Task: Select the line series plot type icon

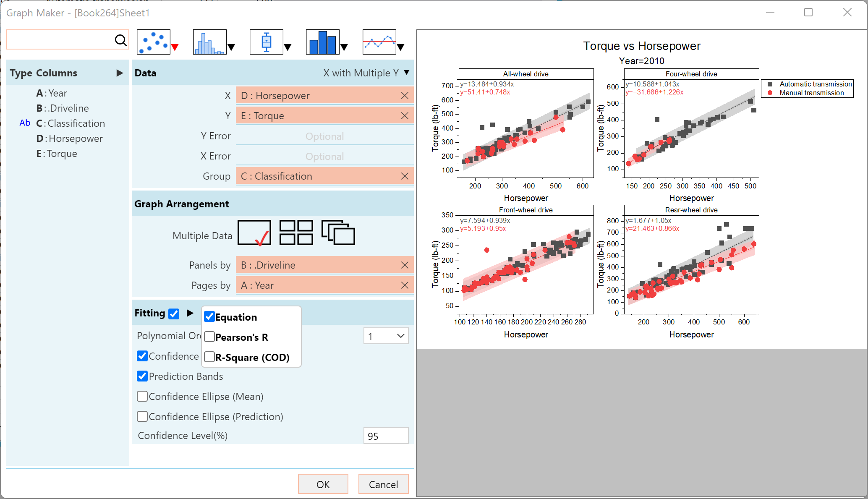Action: point(379,42)
